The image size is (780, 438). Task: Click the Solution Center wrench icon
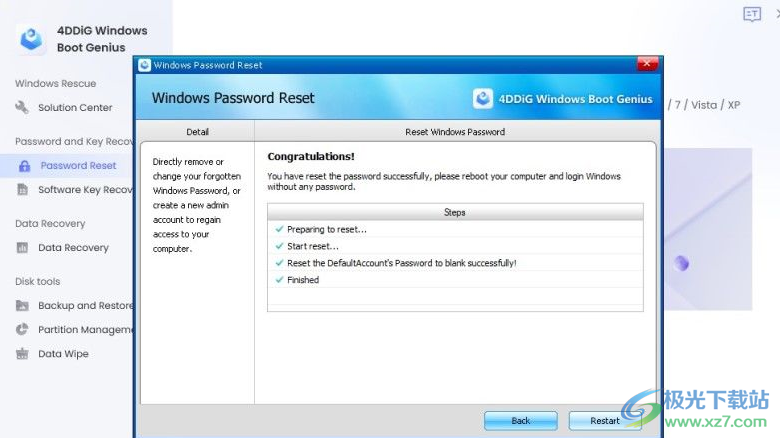[22, 107]
